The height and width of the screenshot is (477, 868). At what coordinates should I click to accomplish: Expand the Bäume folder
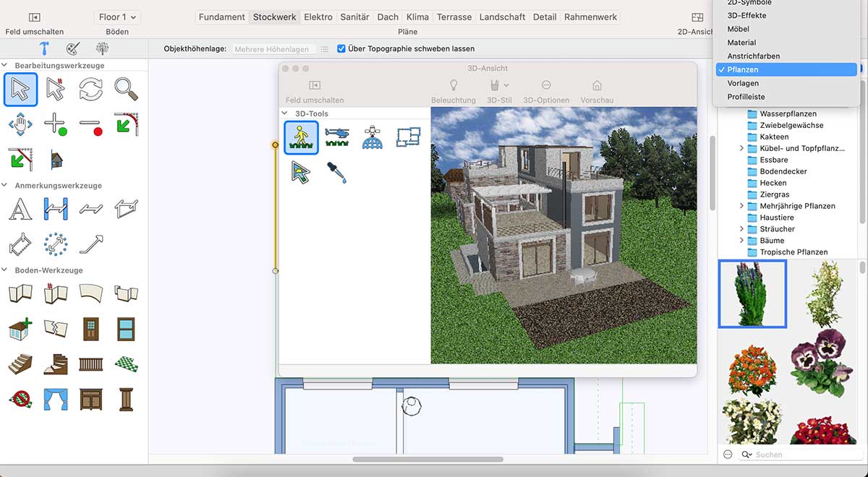[x=741, y=241]
